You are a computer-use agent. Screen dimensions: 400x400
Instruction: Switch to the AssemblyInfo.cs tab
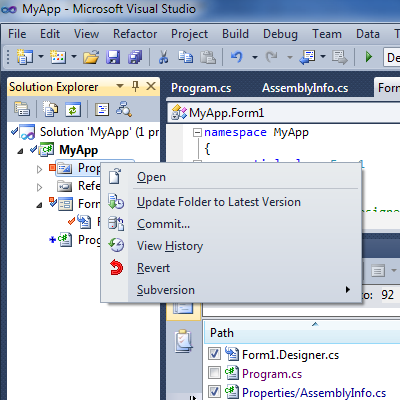305,88
